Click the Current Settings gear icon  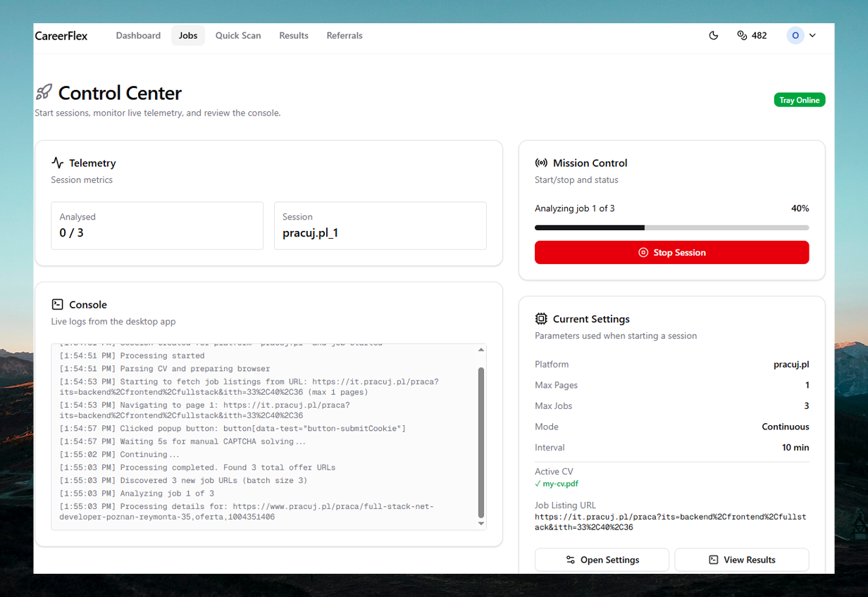click(x=541, y=319)
